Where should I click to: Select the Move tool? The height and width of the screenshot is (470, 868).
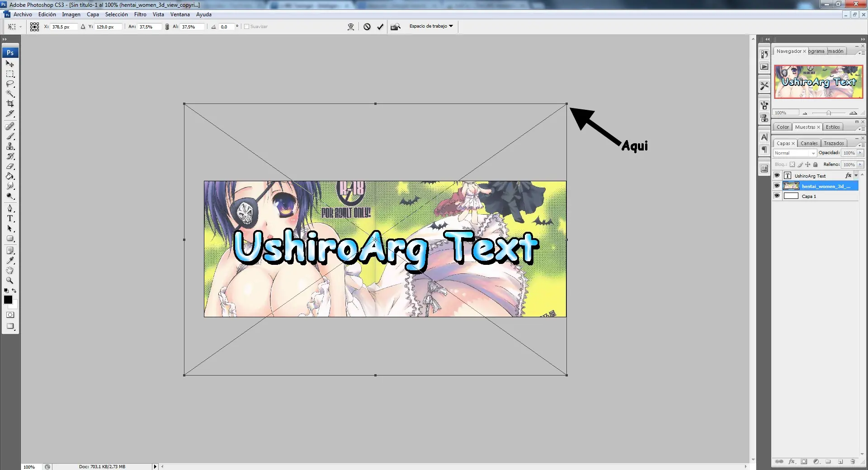[x=10, y=64]
